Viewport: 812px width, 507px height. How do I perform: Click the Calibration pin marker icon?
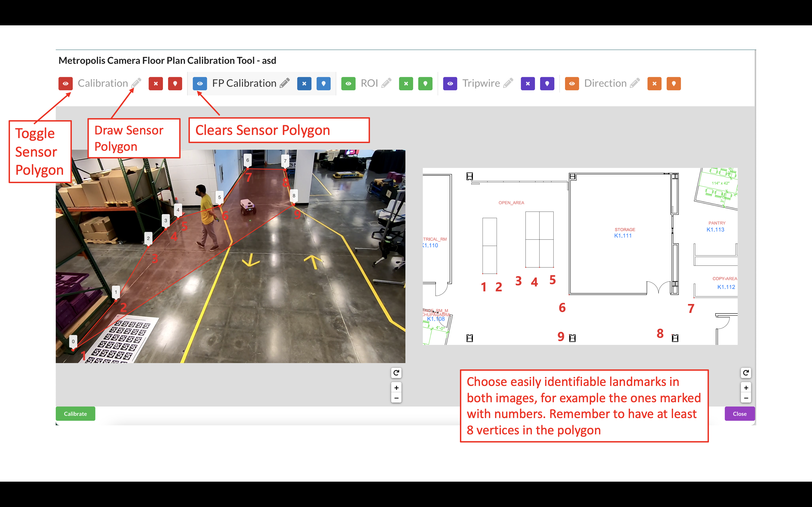[x=175, y=84]
